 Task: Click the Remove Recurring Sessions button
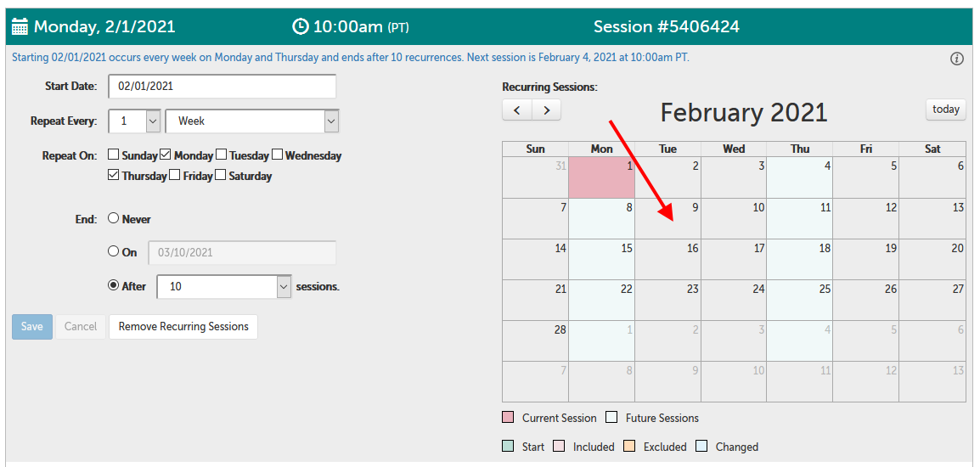pos(183,327)
